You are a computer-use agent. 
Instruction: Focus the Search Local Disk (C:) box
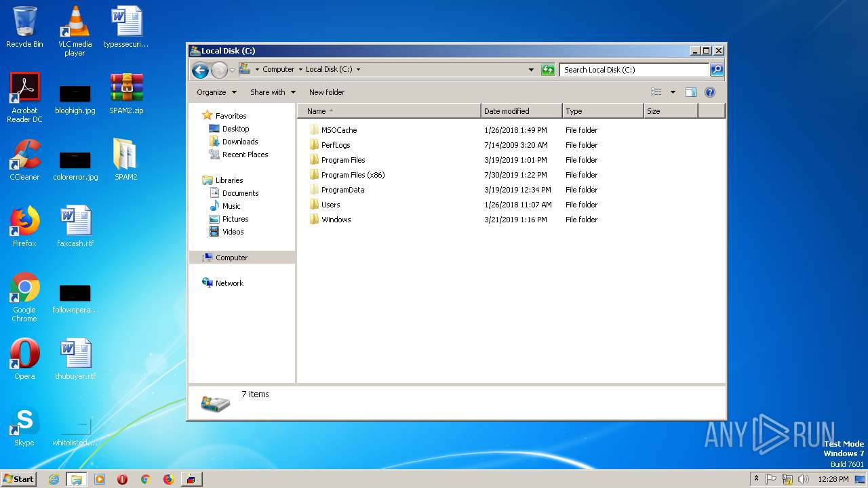click(x=634, y=70)
